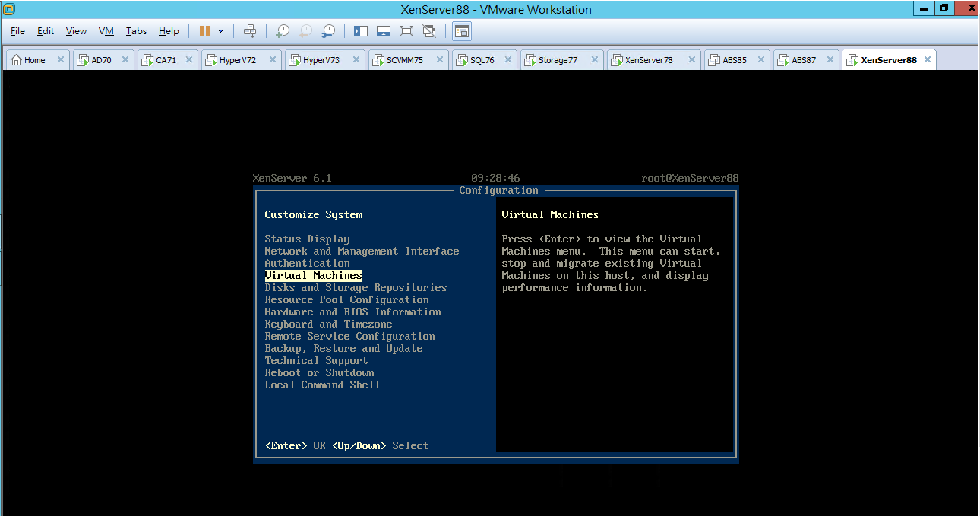Open the VM menu

[106, 31]
